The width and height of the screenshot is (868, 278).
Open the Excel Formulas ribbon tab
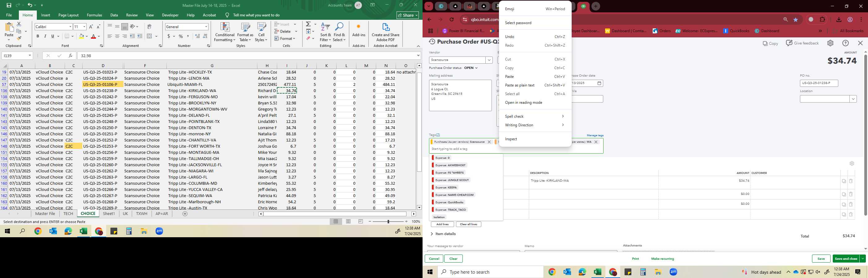pos(94,15)
